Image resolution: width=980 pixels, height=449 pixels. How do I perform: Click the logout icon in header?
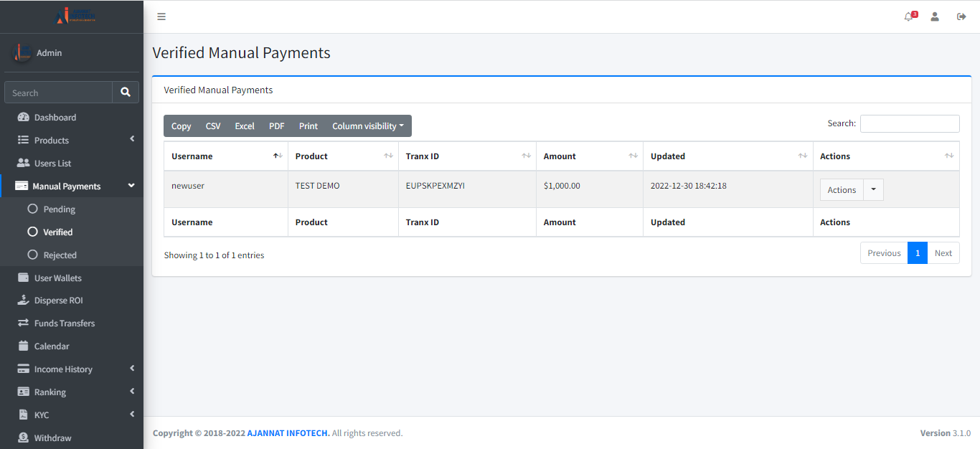[961, 16]
